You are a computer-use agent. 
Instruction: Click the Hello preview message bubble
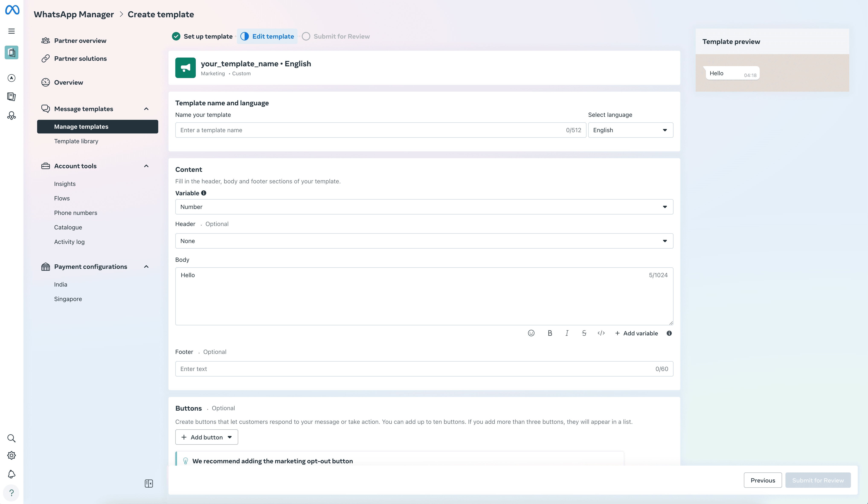732,73
